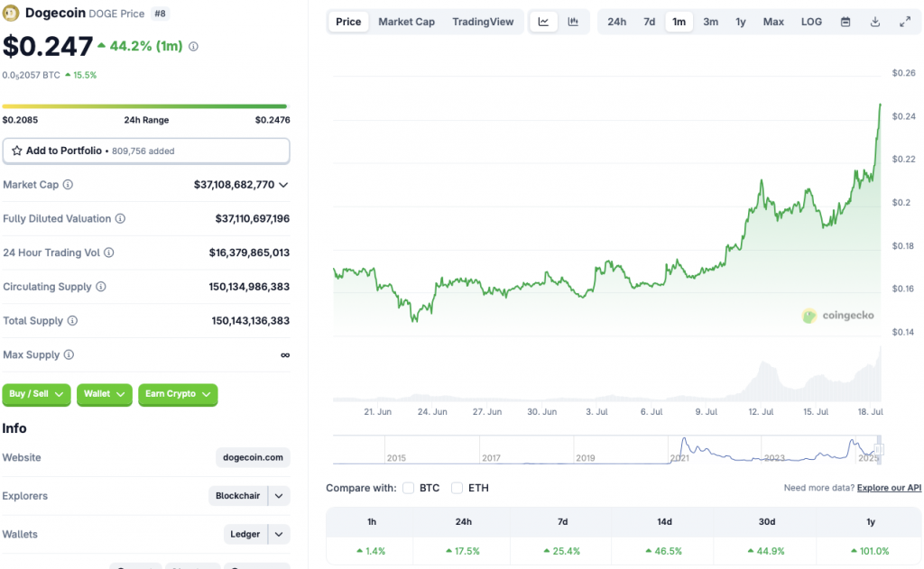Set chart range to 24h
The width and height of the screenshot is (924, 569).
click(x=617, y=22)
